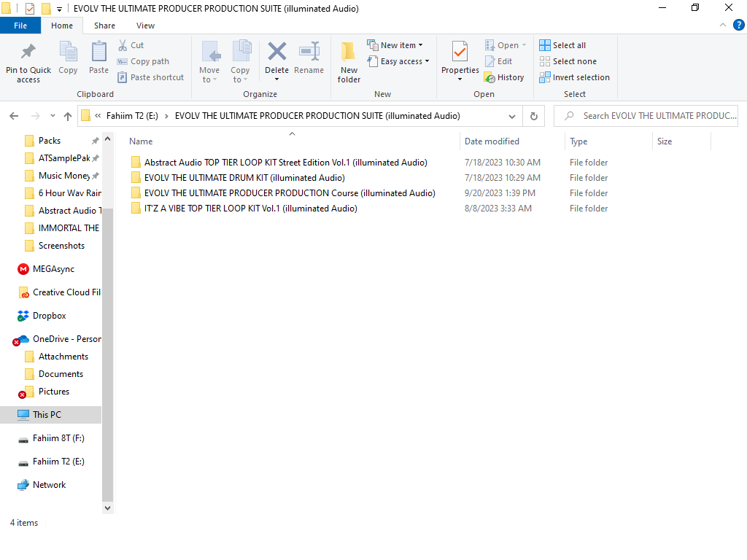Switch to the Share ribbon tab
Viewport: 747px width, 560px height.
click(x=104, y=26)
